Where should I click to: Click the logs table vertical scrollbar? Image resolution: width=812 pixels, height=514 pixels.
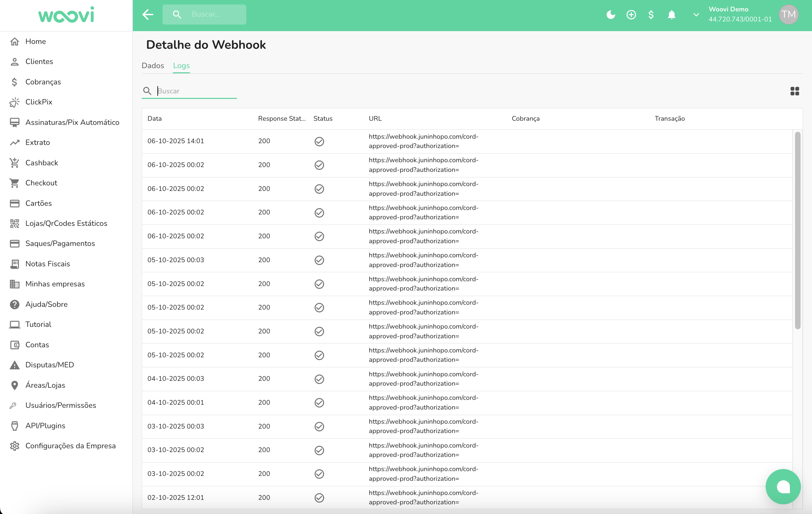(x=797, y=230)
